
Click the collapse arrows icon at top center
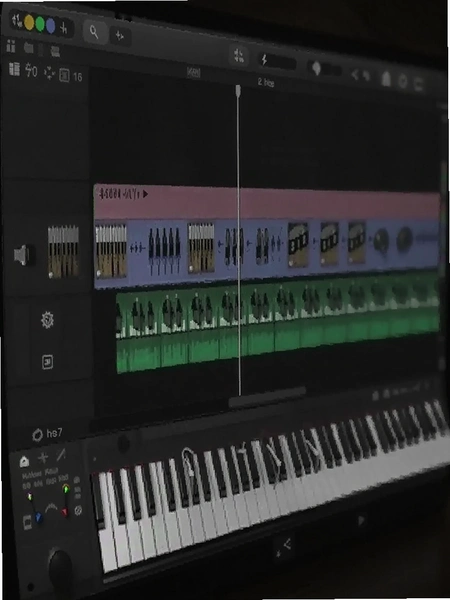pyautogui.click(x=238, y=55)
